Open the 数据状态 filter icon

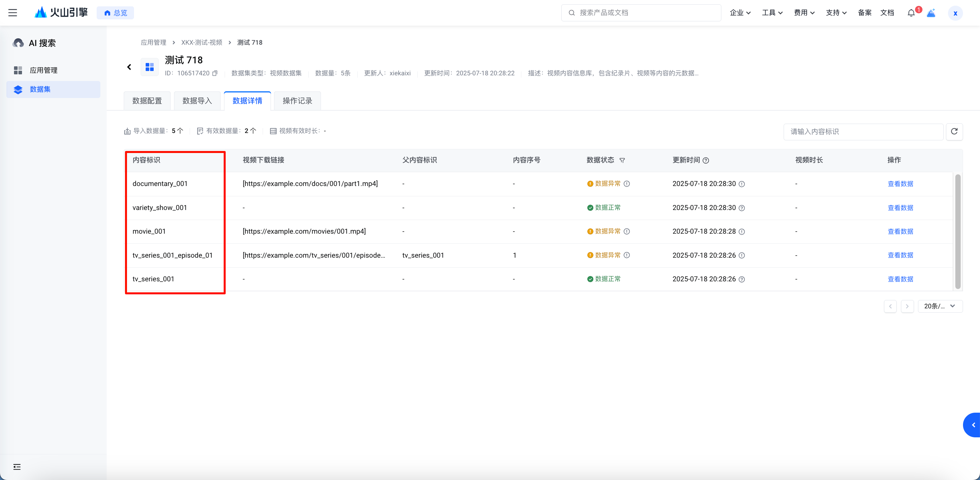[x=622, y=161]
